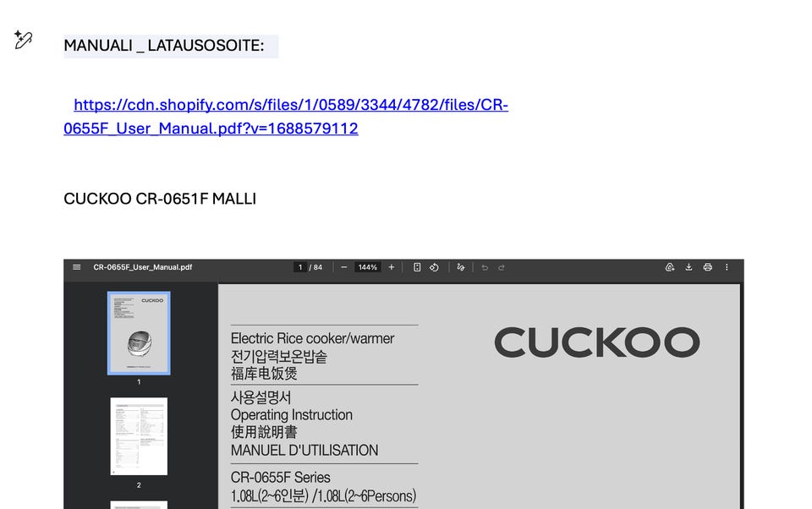The height and width of the screenshot is (509, 812).
Task: Zoom out with the minus button
Action: tap(344, 267)
